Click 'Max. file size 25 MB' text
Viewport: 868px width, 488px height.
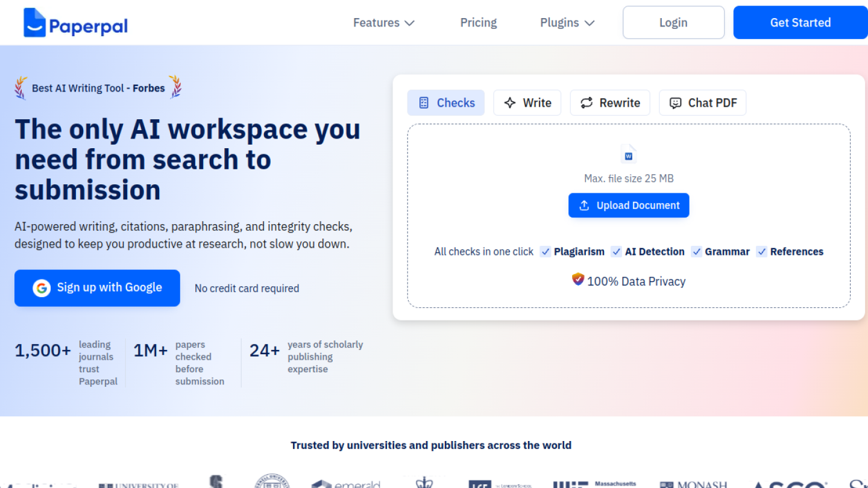pos(629,178)
